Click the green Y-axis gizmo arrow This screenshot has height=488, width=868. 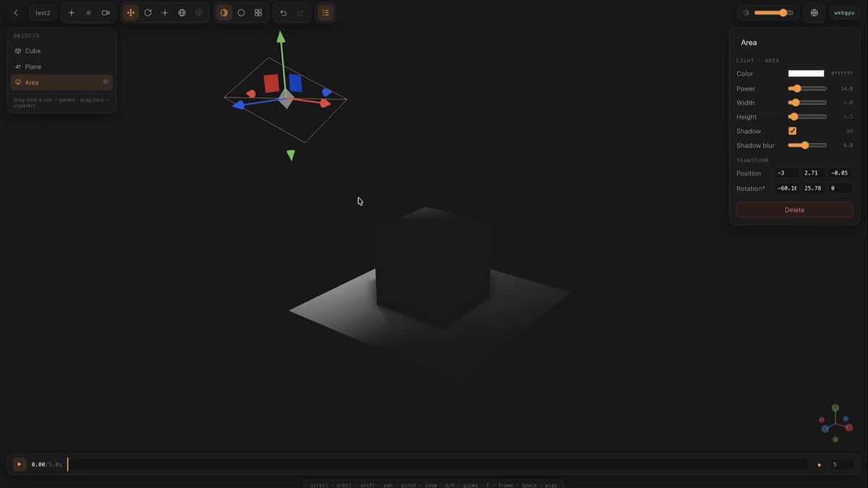[281, 38]
